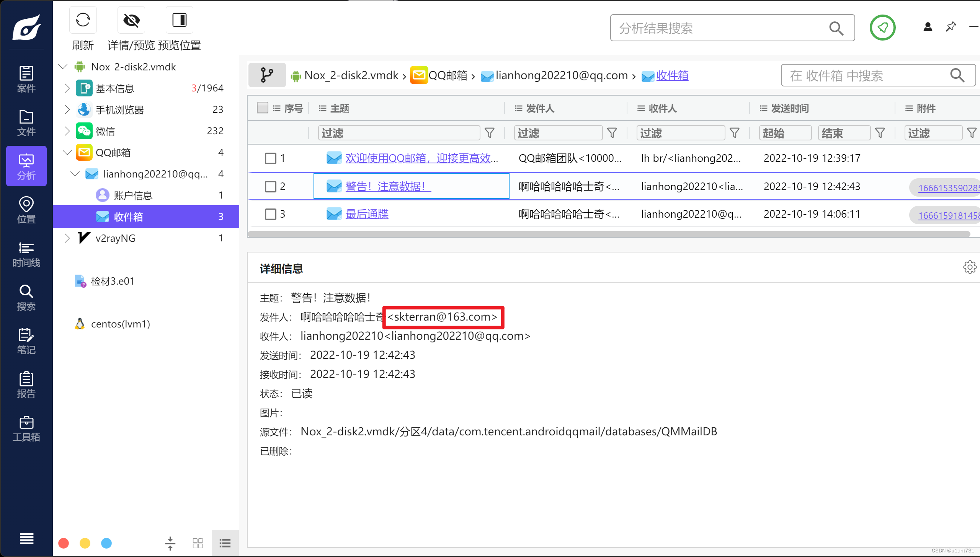The image size is (980, 557).
Task: Expand the v2rayNG tree node
Action: 67,238
